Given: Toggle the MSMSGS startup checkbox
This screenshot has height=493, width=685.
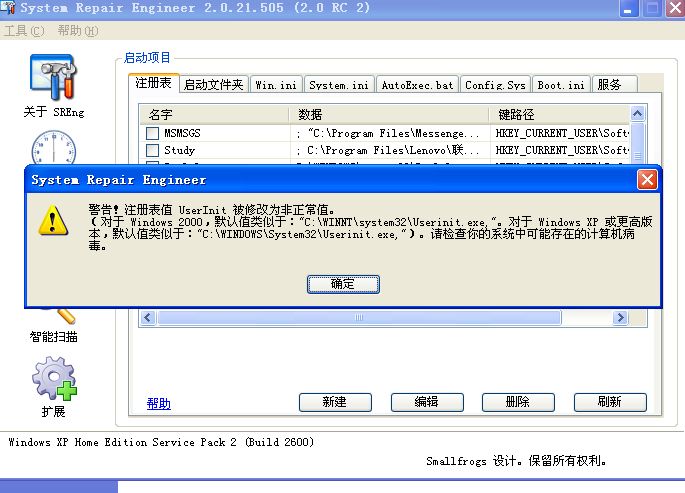Looking at the screenshot, I should [x=152, y=133].
